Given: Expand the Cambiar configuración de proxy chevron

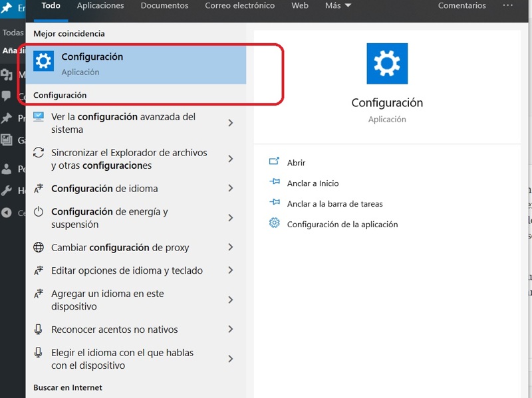Looking at the screenshot, I should tap(230, 247).
